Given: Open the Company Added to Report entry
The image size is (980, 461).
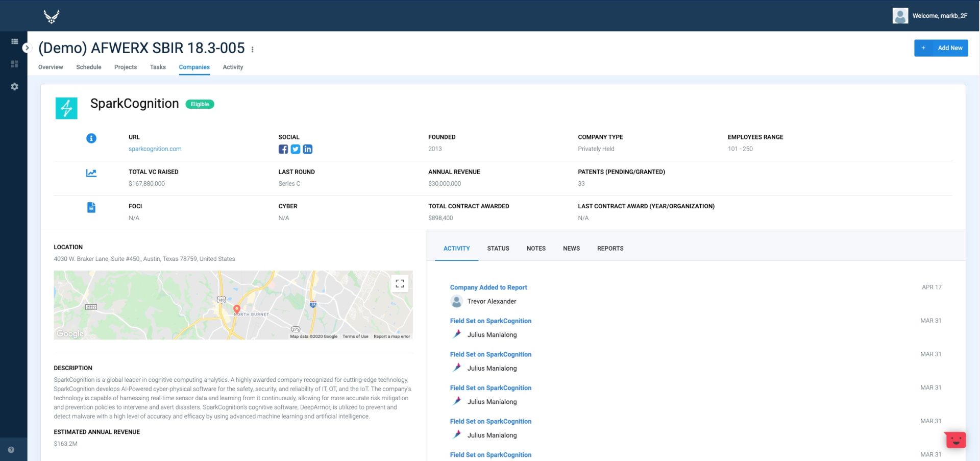Looking at the screenshot, I should coord(488,287).
